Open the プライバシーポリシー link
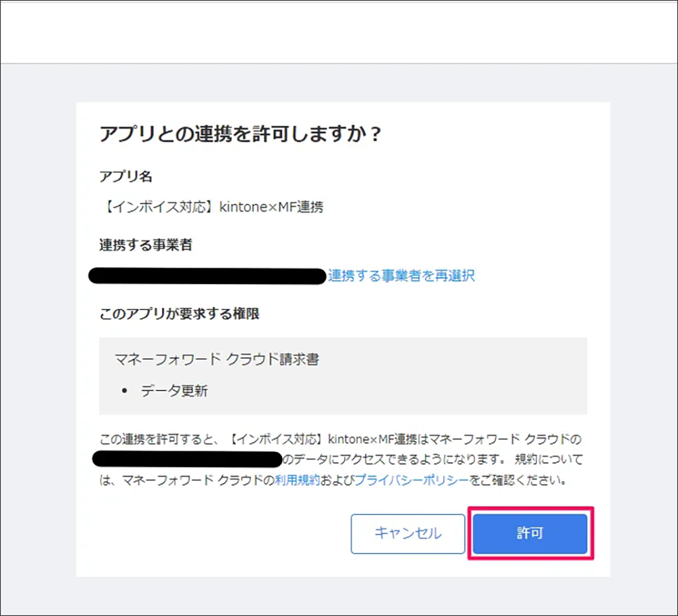The width and height of the screenshot is (678, 616). coord(412,480)
